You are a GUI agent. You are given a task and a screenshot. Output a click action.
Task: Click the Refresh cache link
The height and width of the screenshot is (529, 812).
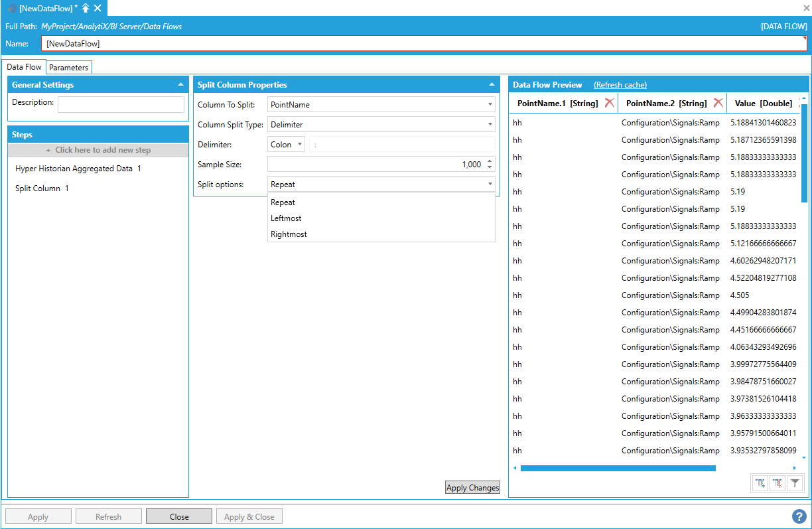(620, 85)
